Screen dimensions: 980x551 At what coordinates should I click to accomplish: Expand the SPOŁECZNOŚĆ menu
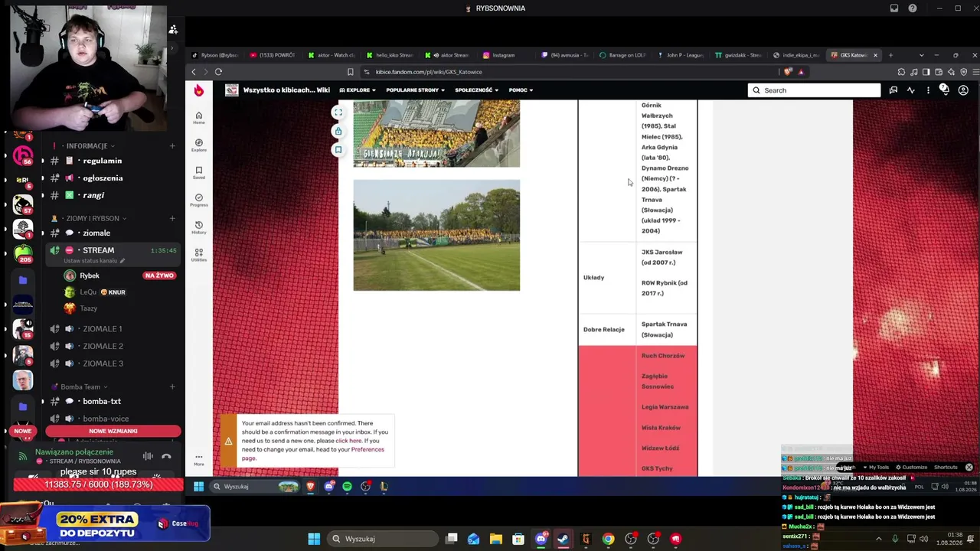[477, 90]
